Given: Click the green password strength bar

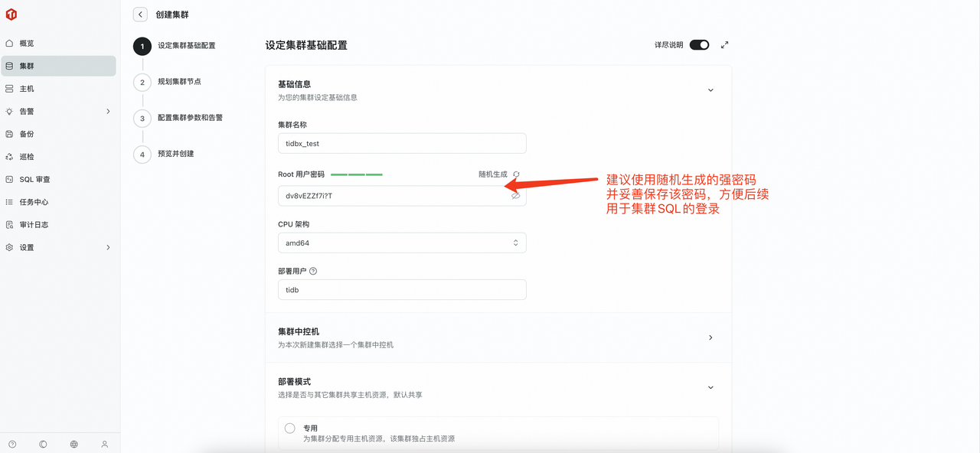Looking at the screenshot, I should (357, 174).
